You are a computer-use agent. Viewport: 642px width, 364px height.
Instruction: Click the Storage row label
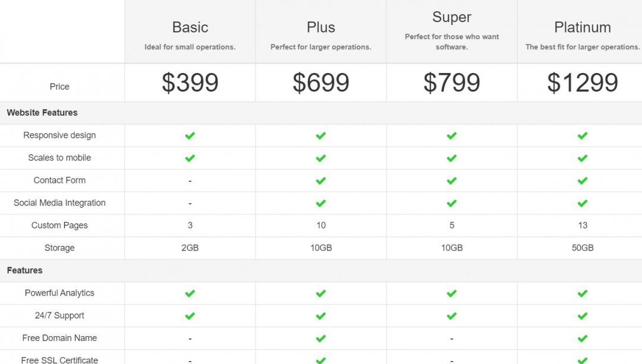pyautogui.click(x=59, y=248)
